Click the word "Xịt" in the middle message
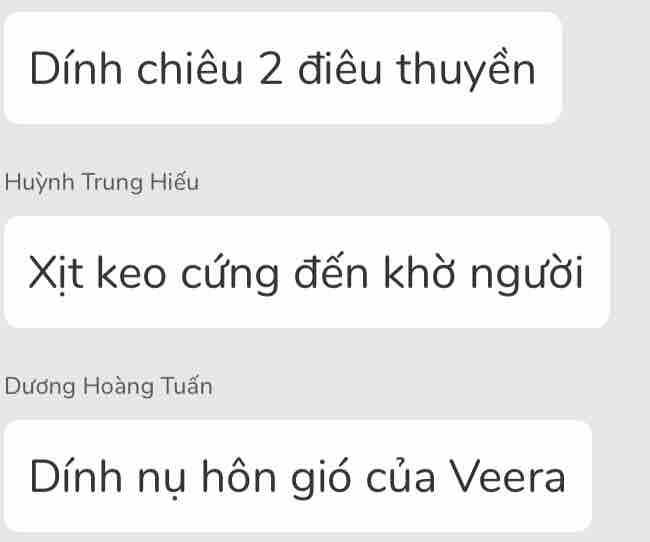 [x=56, y=273]
